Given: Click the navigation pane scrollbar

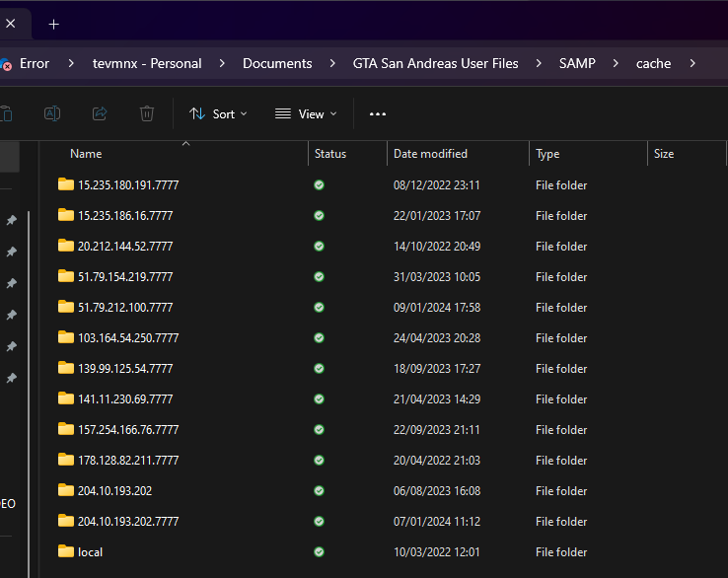Looking at the screenshot, I should (x=29, y=395).
